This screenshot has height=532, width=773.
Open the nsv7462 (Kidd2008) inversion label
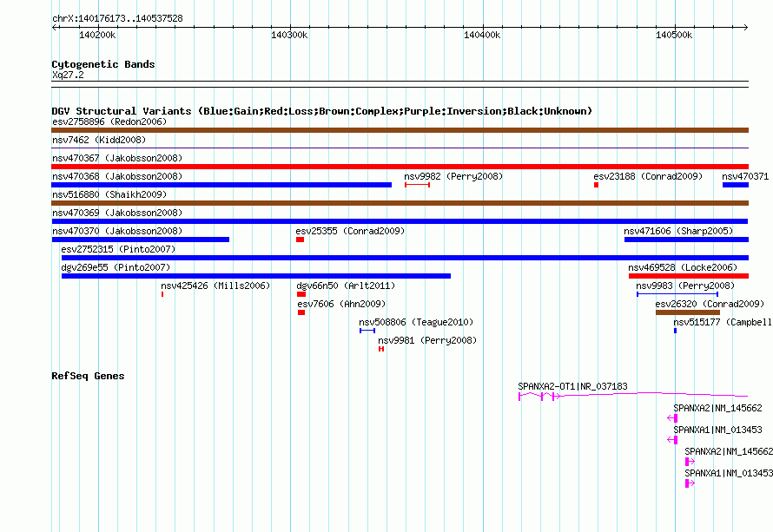coord(99,140)
